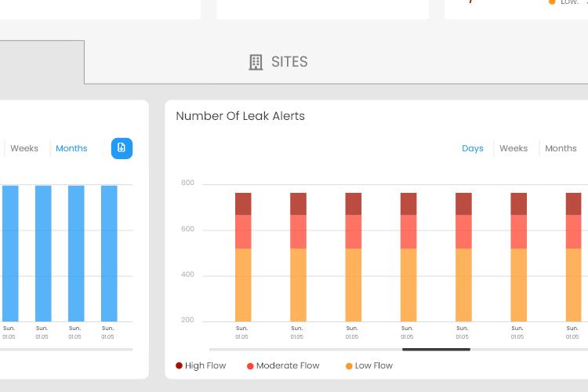Click the Moderate Flow legend label

(288, 365)
